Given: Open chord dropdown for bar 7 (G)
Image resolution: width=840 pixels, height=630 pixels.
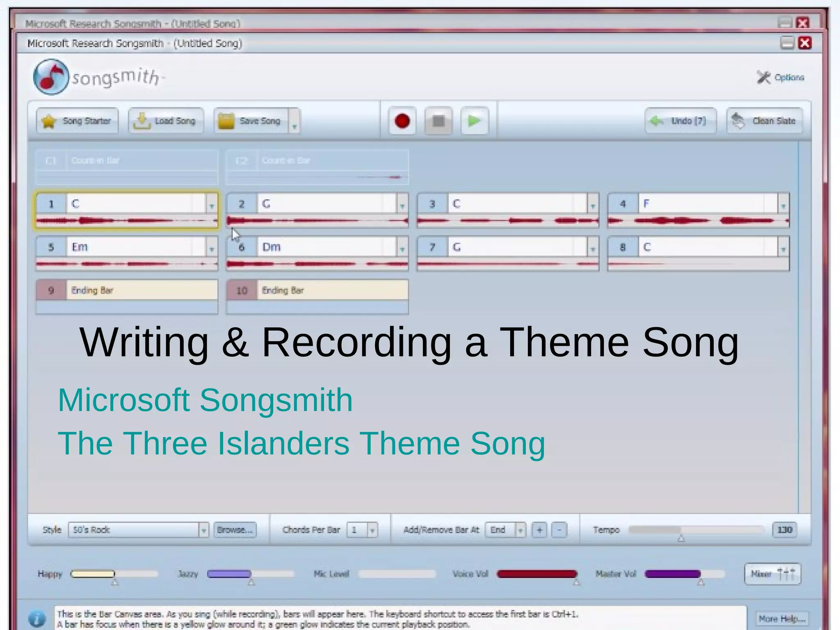Looking at the screenshot, I should pos(593,247).
